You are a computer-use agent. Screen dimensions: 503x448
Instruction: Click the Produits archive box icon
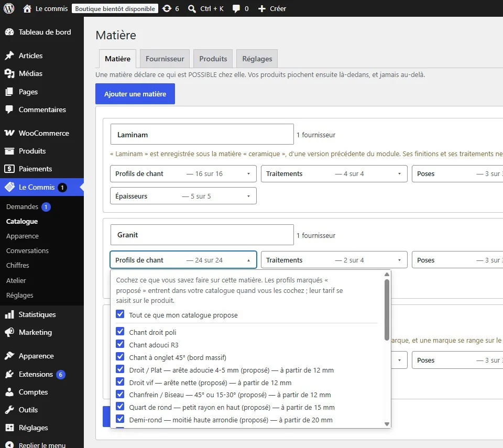coord(9,151)
